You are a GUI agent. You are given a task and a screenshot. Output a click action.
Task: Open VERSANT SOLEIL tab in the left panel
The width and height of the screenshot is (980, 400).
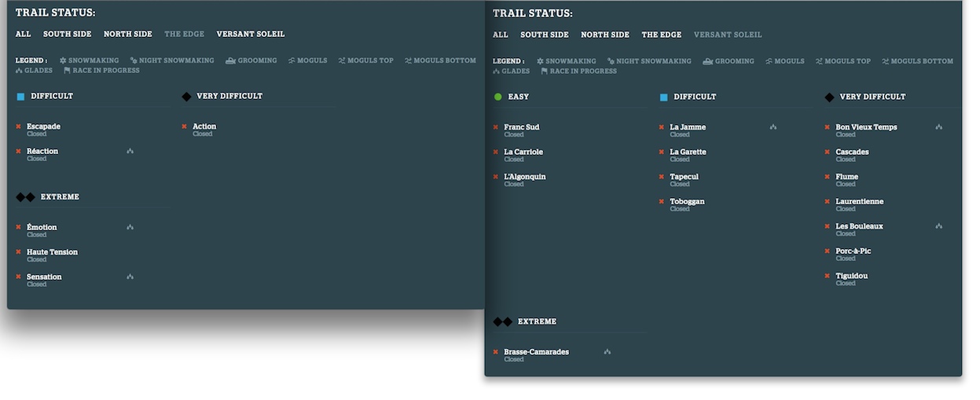tap(251, 35)
